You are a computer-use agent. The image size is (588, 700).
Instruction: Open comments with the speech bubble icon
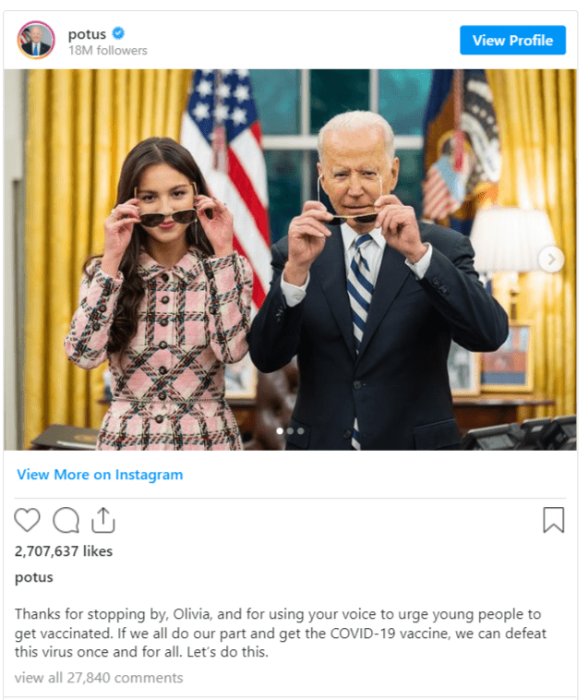[66, 520]
